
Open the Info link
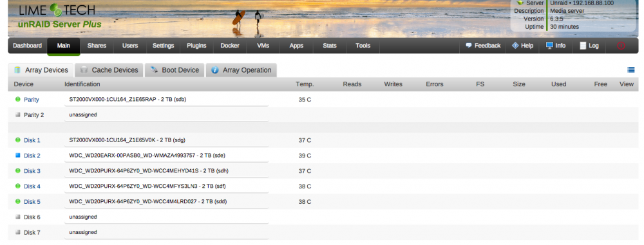click(x=561, y=46)
